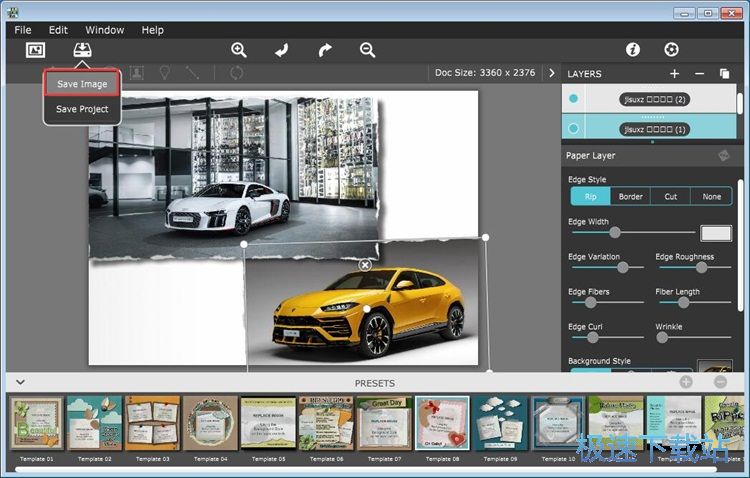This screenshot has width=750, height=478.
Task: Open the Window menu
Action: point(105,30)
